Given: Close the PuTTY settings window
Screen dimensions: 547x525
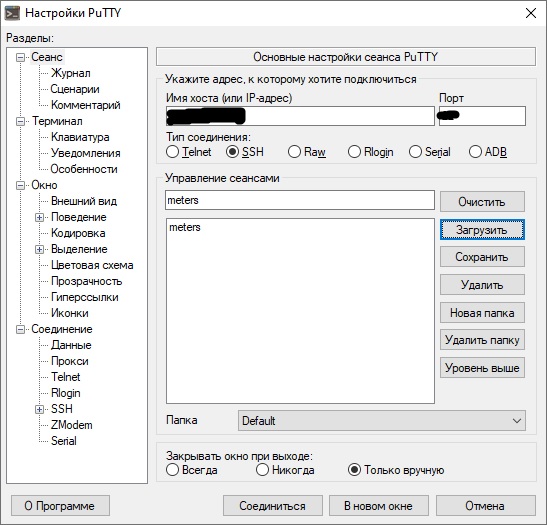Looking at the screenshot, I should point(531,13).
